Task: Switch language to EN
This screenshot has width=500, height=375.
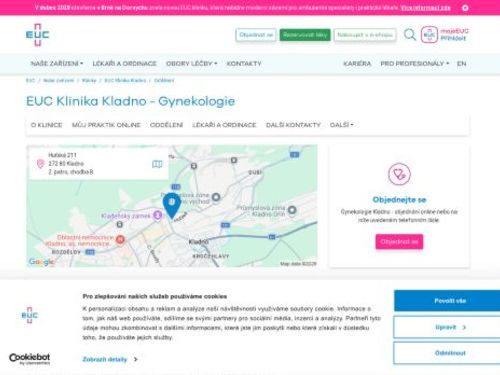Action: coord(461,63)
